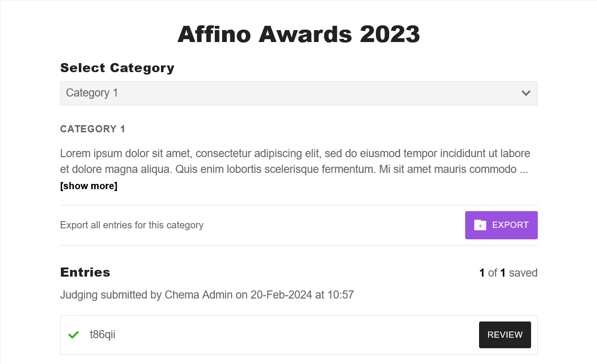The width and height of the screenshot is (597, 364).
Task: Click 'Judging submitted by Chema Admin' line
Action: point(146,295)
